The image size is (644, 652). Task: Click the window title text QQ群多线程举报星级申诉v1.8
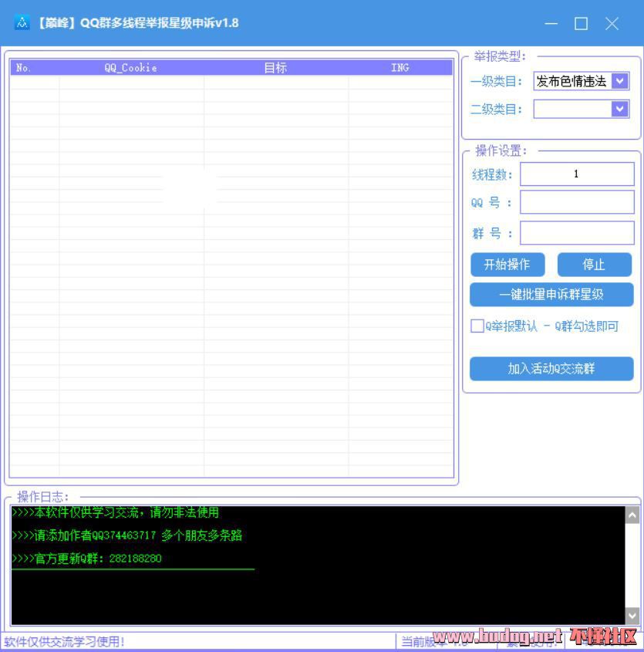coord(159,23)
